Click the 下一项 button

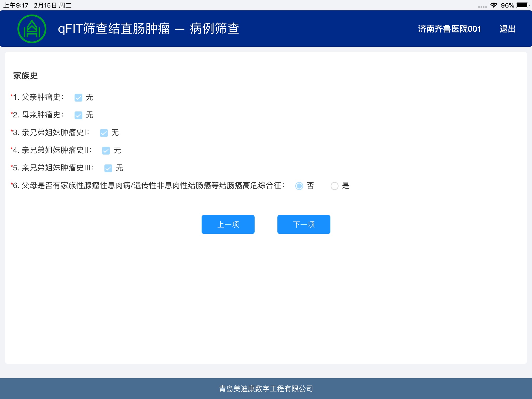(304, 224)
